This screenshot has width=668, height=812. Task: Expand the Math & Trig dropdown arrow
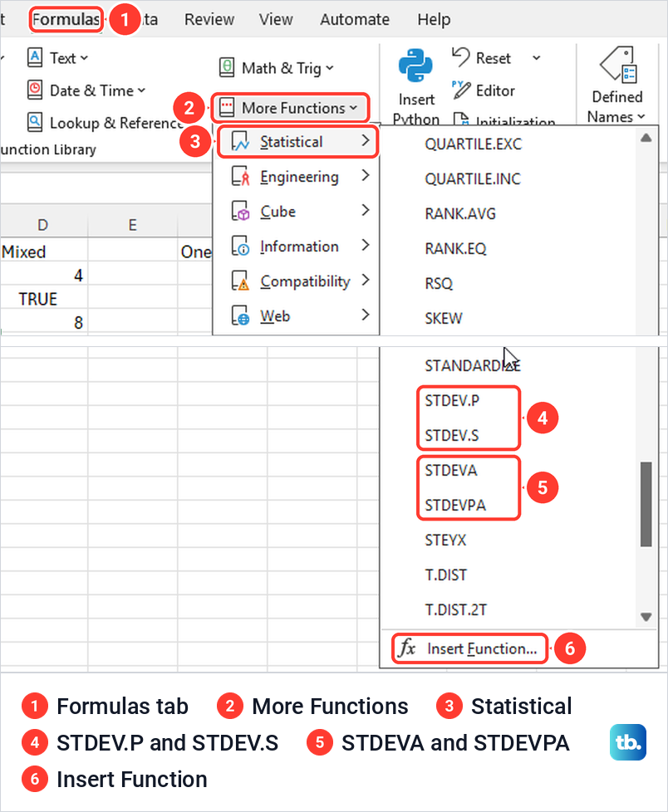[x=330, y=68]
